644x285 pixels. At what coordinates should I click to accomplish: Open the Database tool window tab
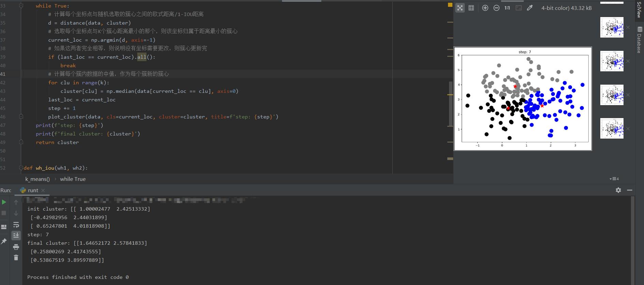click(639, 40)
